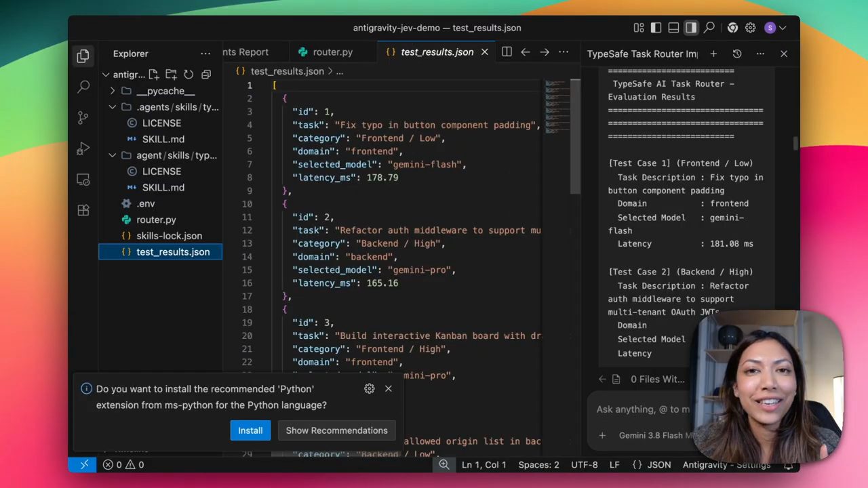868x488 pixels.
Task: Show chat history in agent panel
Action: tap(737, 54)
